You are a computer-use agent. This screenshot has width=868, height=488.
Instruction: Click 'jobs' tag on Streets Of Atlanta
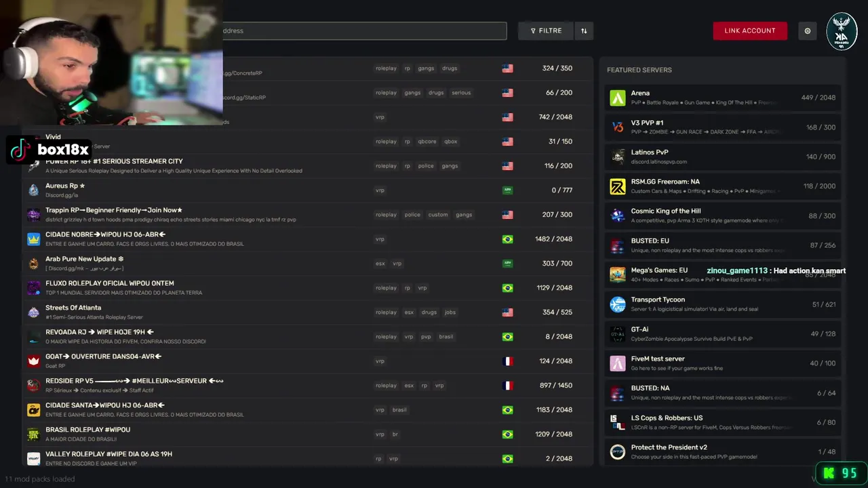450,312
